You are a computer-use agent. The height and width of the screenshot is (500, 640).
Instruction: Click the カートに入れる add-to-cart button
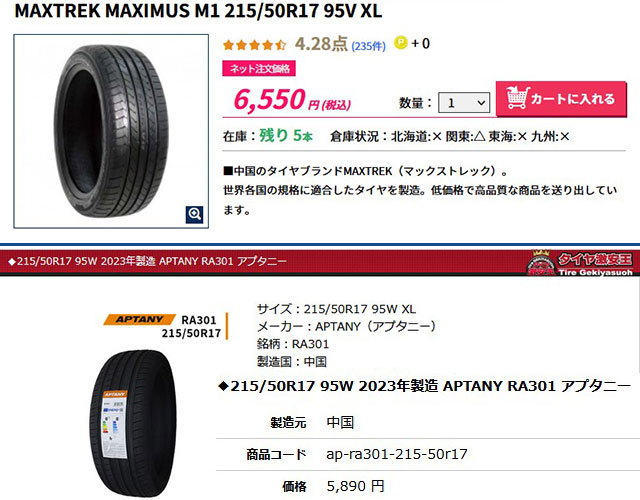click(x=561, y=98)
